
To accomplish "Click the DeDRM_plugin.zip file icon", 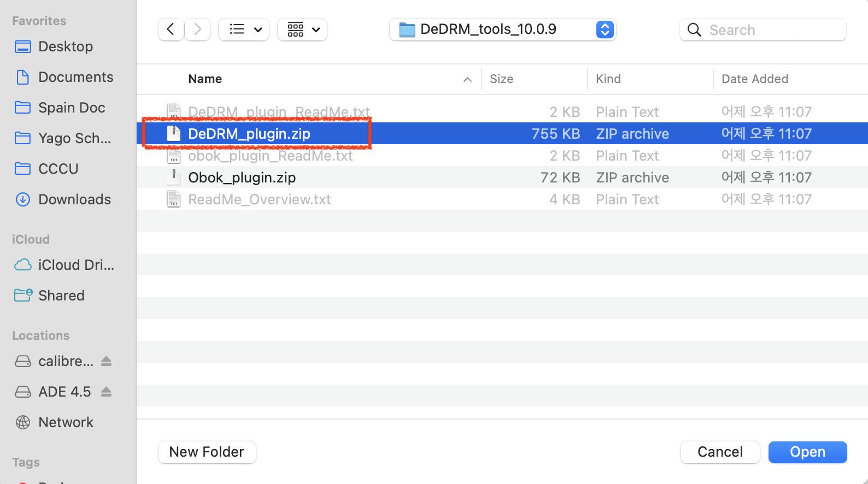I will coord(174,133).
